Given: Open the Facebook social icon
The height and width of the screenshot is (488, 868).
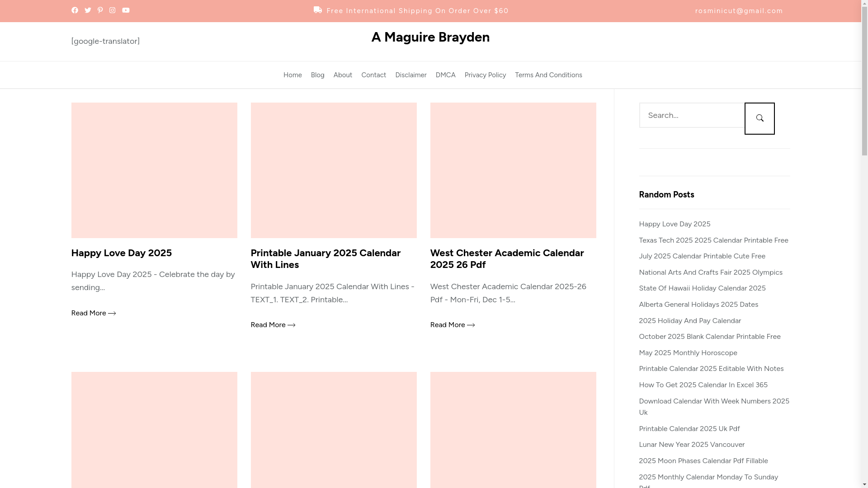Looking at the screenshot, I should pos(75,10).
